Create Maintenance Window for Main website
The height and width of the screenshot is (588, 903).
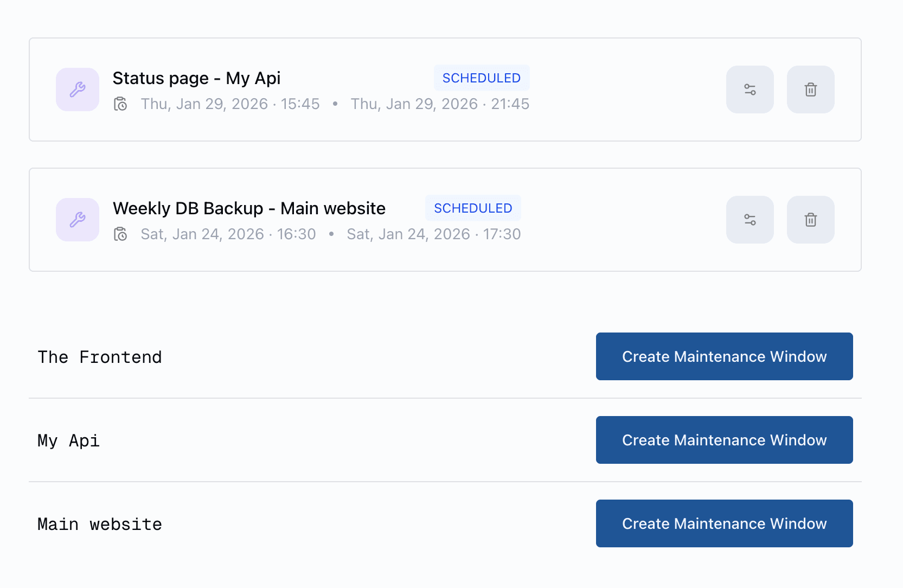tap(724, 523)
